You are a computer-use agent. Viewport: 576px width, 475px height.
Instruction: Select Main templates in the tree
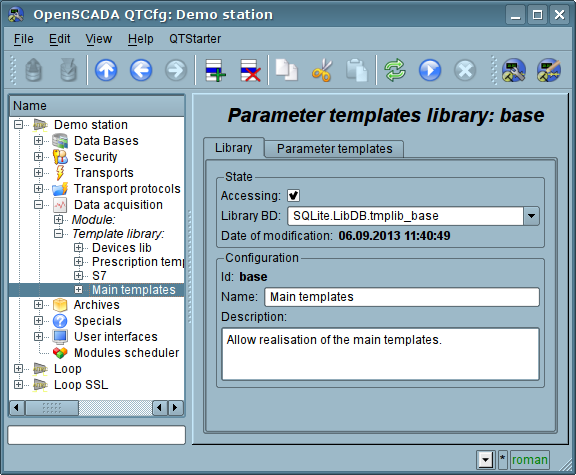134,290
